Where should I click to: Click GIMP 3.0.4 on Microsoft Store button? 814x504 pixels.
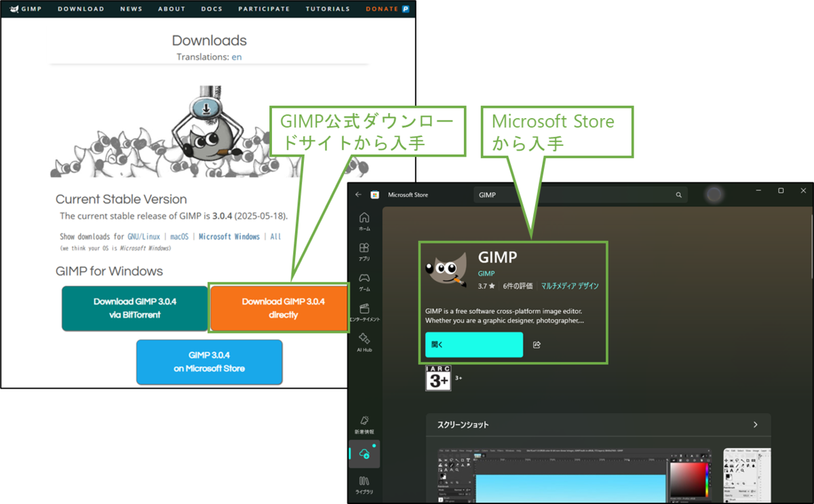tap(210, 362)
